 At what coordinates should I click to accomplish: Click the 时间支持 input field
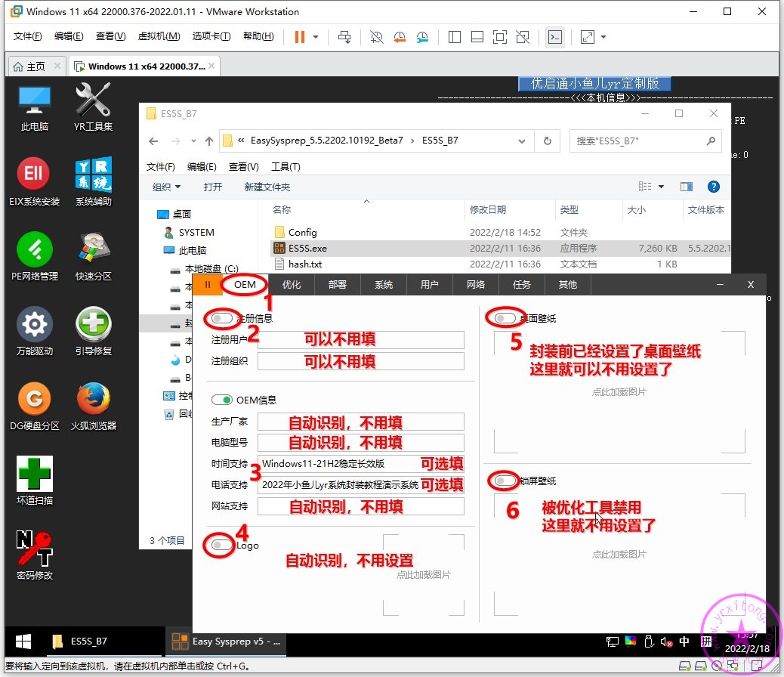click(x=360, y=463)
